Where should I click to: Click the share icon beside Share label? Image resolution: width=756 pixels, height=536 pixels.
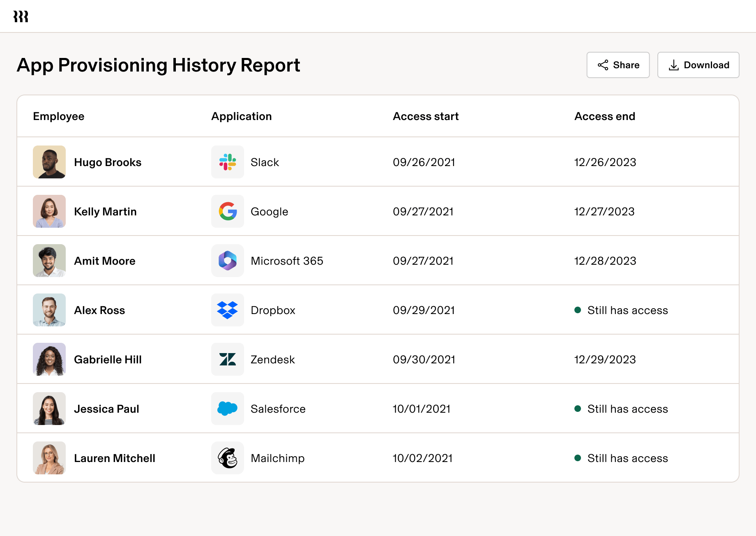(x=603, y=65)
